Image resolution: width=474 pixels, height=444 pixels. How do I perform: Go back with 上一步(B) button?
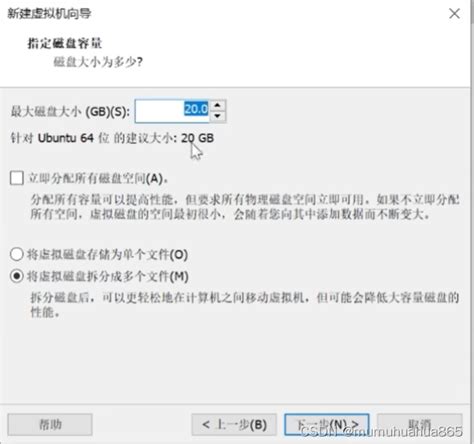pos(234,424)
